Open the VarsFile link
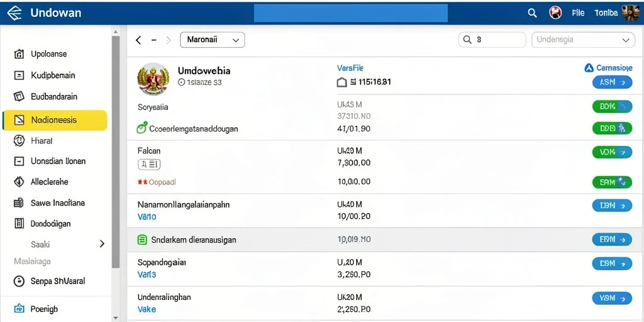Viewport: 644px width, 322px height. [x=350, y=68]
